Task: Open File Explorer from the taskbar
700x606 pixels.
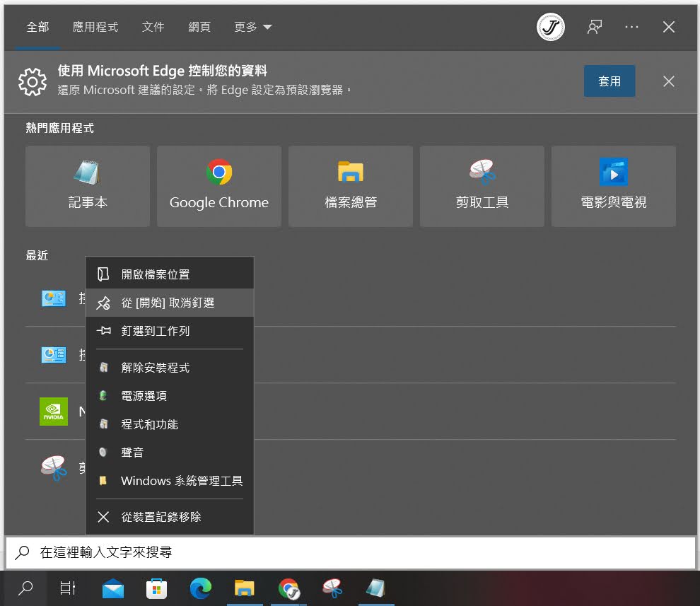Action: [x=244, y=588]
